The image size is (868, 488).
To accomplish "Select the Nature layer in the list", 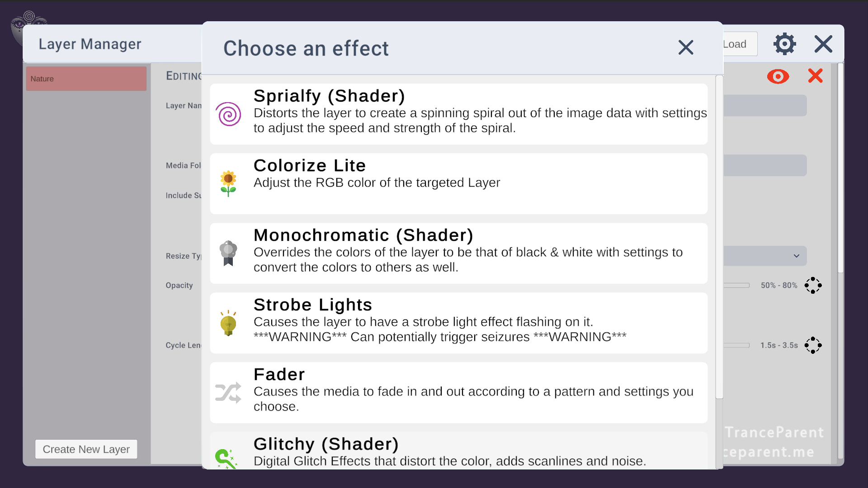I will pyautogui.click(x=86, y=79).
